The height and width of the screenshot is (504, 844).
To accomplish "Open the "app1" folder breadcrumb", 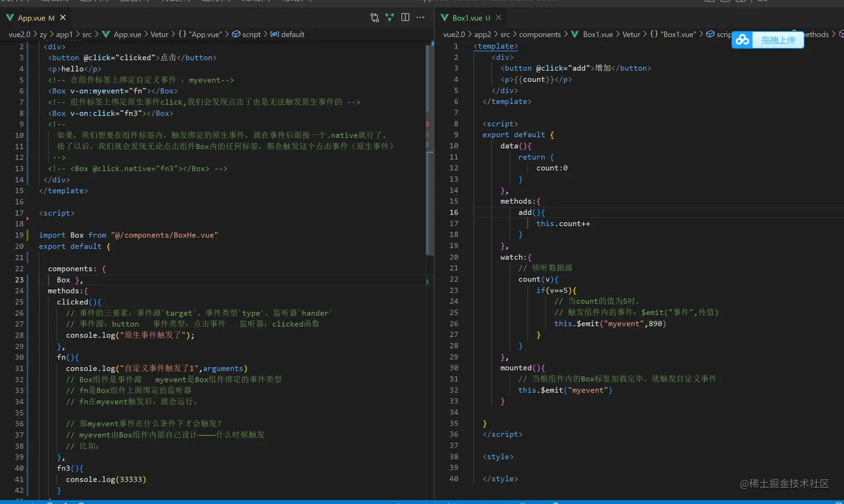I will pyautogui.click(x=64, y=35).
